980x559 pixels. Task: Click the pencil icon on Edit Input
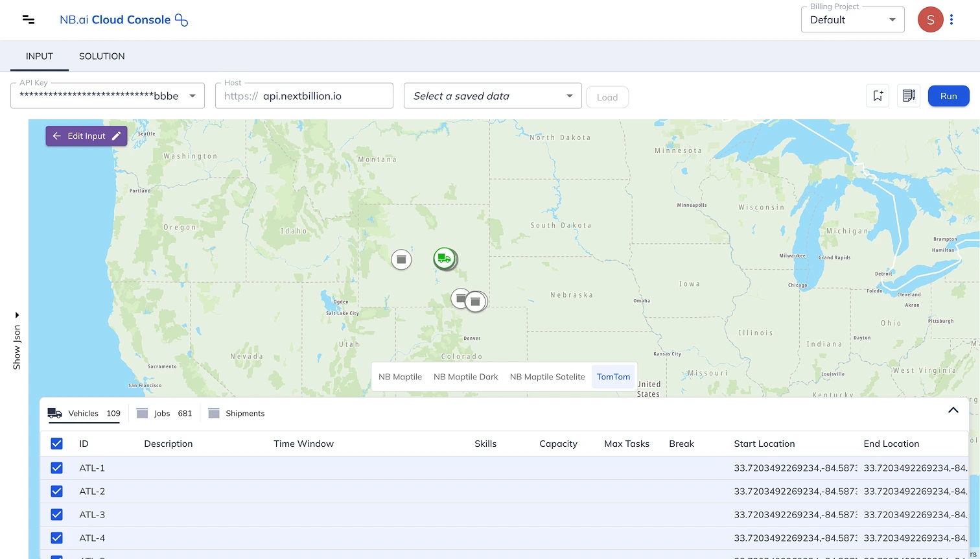coord(116,136)
